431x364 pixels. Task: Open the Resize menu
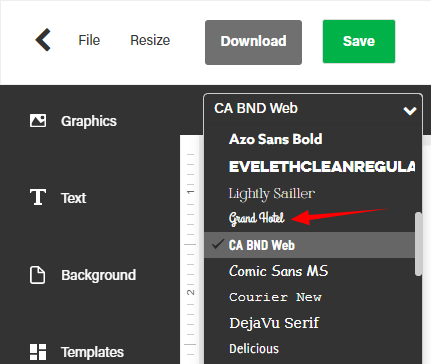coord(150,40)
